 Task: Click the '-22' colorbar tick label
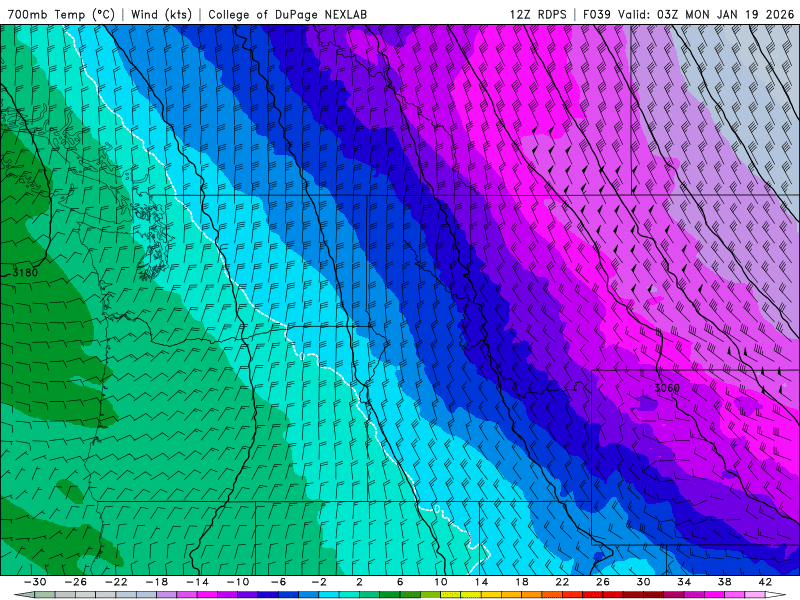pos(116,582)
